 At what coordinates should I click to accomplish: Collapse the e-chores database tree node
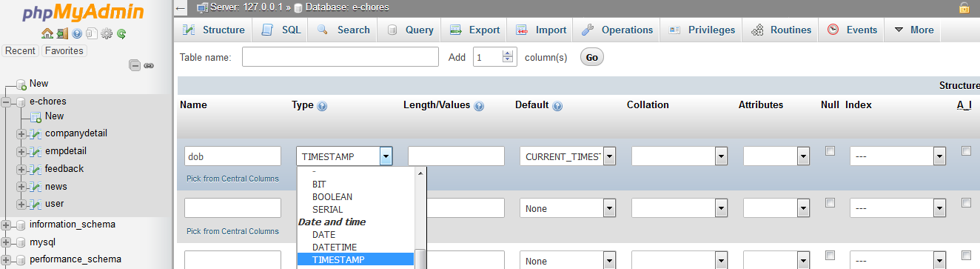click(x=7, y=102)
